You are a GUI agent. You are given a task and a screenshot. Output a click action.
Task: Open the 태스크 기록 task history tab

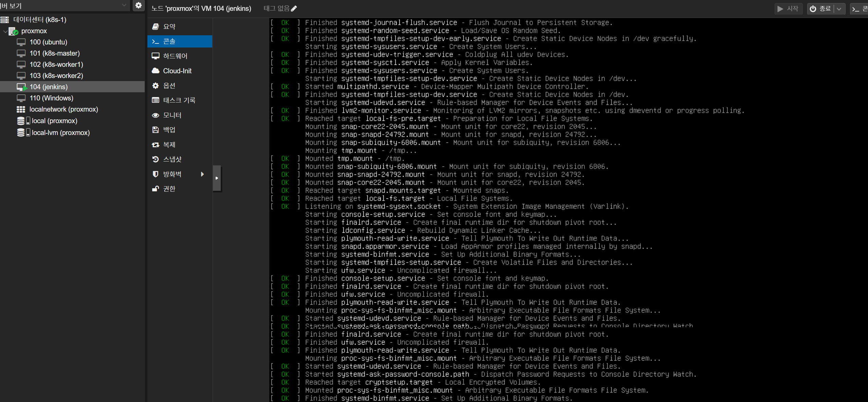tap(180, 100)
